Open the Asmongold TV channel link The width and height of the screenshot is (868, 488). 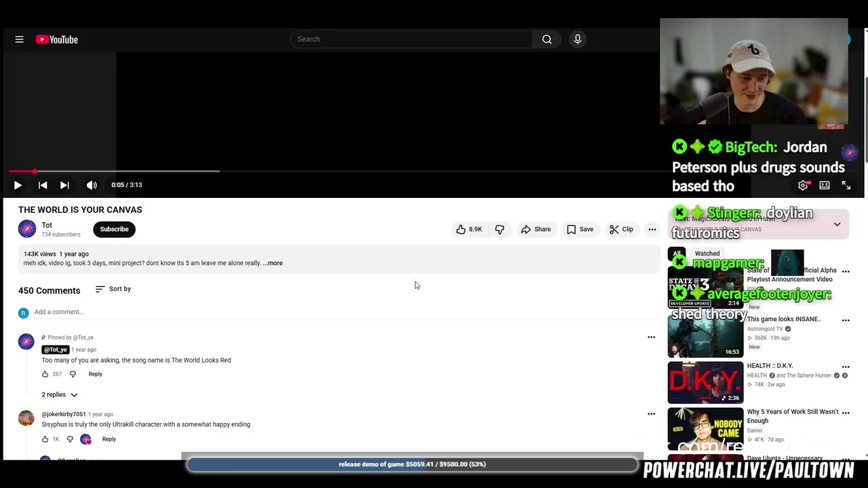765,329
